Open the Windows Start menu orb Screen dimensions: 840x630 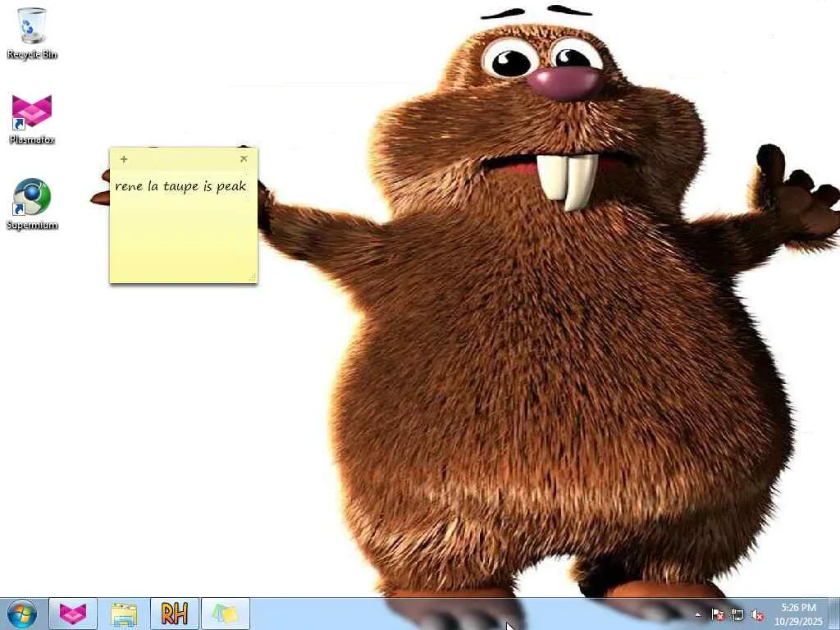[21, 614]
